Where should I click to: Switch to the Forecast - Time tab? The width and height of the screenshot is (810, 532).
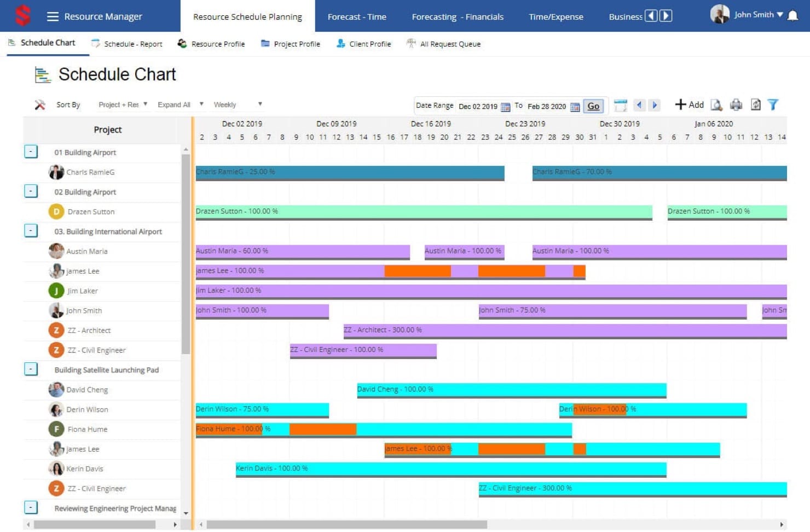(357, 17)
